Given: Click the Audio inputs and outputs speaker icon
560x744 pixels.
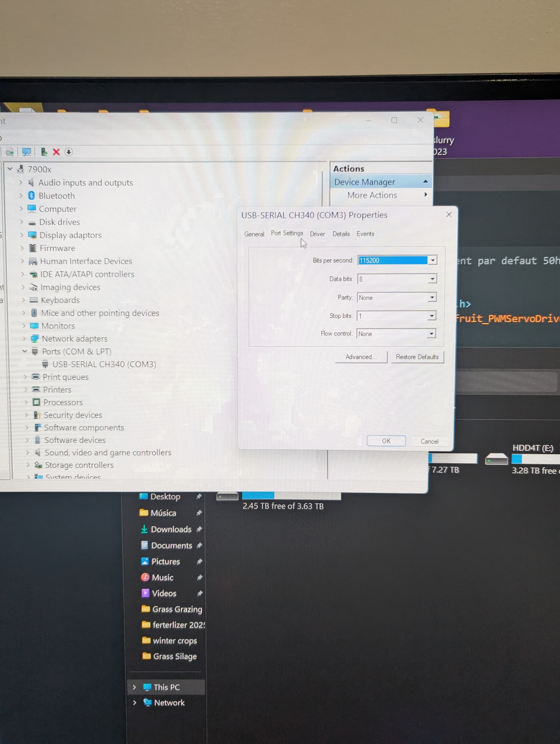Looking at the screenshot, I should tap(31, 182).
